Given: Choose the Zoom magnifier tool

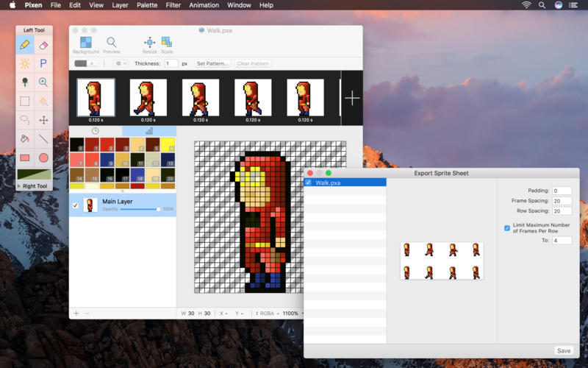Looking at the screenshot, I should (x=43, y=82).
